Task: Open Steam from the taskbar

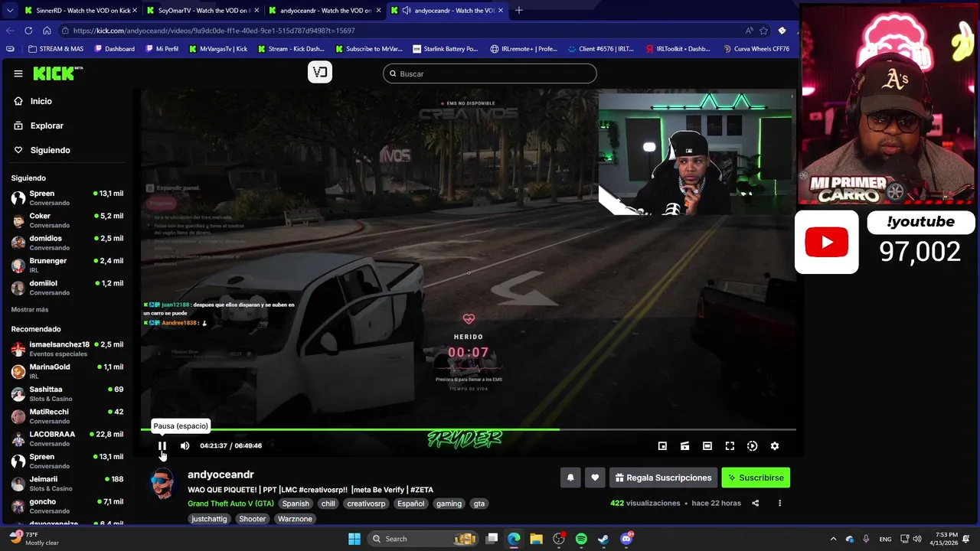Action: click(603, 539)
